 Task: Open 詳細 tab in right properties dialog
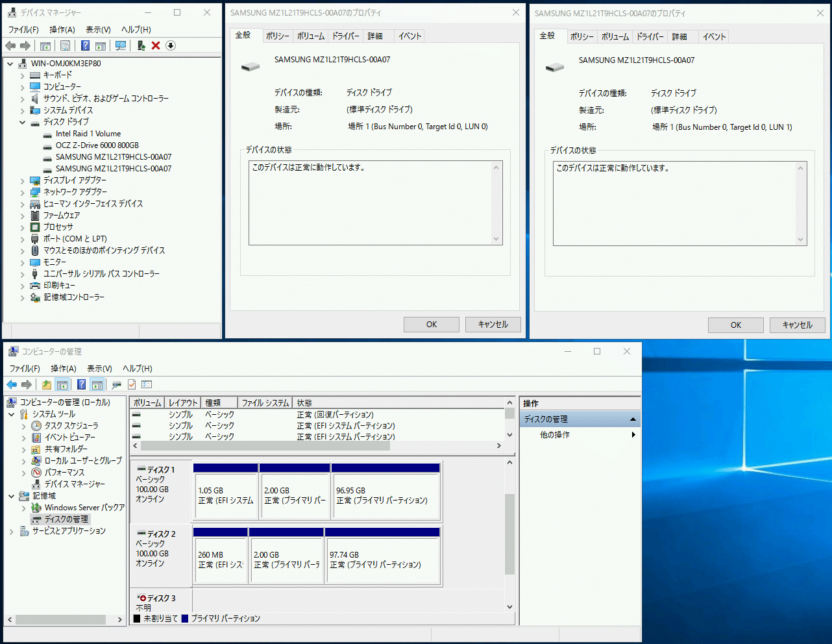pos(679,37)
